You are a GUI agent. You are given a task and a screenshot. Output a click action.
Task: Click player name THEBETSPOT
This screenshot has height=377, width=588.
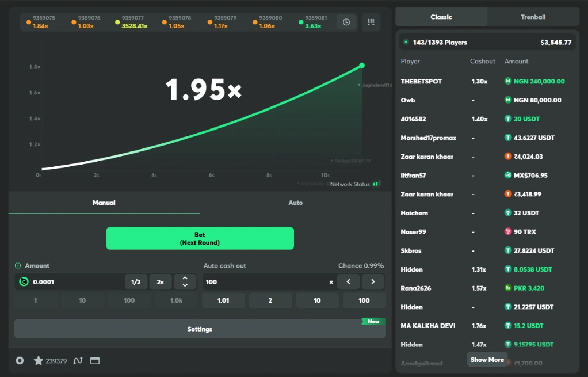click(x=421, y=81)
